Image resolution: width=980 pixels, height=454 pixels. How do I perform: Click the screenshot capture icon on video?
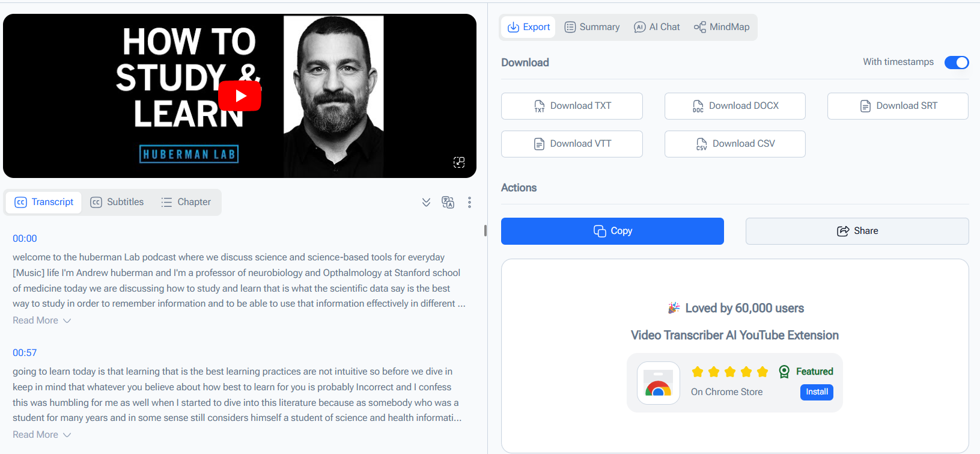coord(459,162)
